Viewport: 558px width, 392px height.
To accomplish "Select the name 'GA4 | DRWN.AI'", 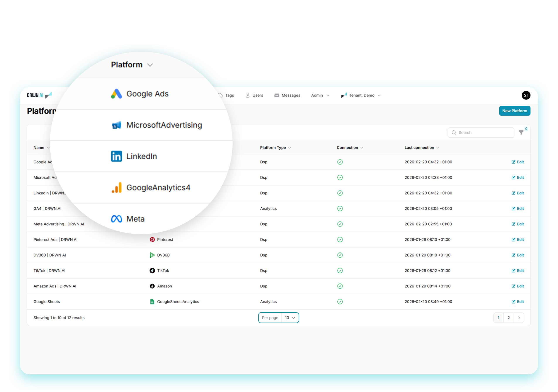I will click(x=47, y=208).
